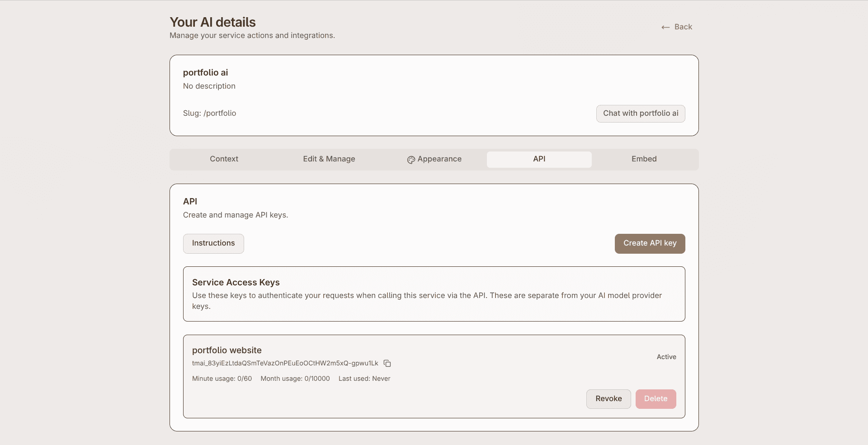
Task: Click the 'portfolio website' key name
Action: click(226, 350)
